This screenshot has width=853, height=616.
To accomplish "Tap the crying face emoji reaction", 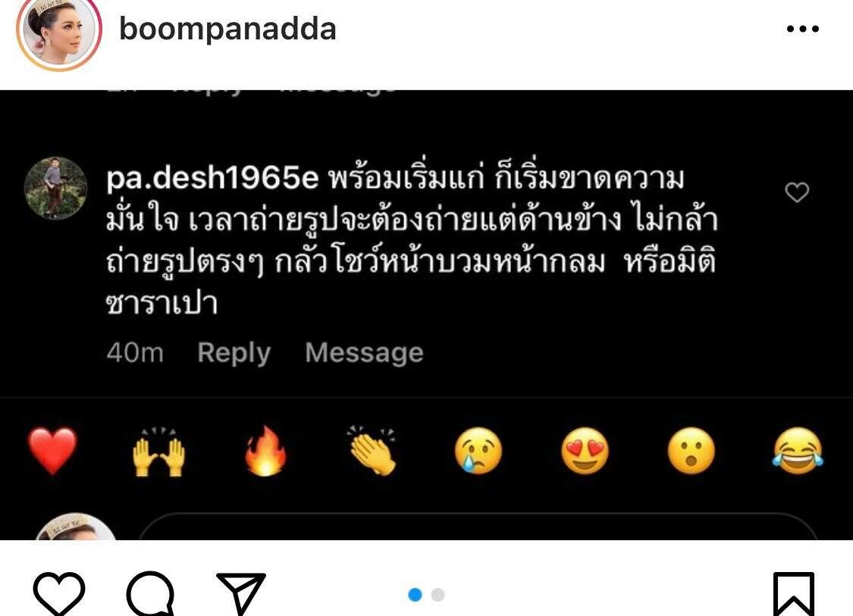I will coord(478,452).
